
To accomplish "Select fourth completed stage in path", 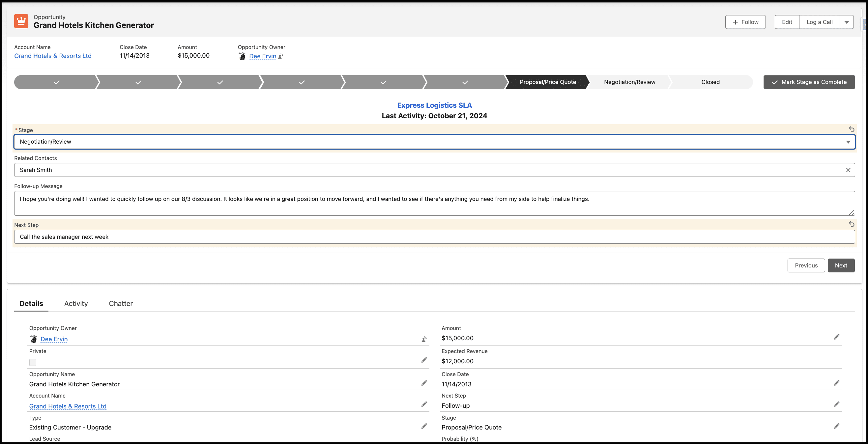I will click(302, 82).
